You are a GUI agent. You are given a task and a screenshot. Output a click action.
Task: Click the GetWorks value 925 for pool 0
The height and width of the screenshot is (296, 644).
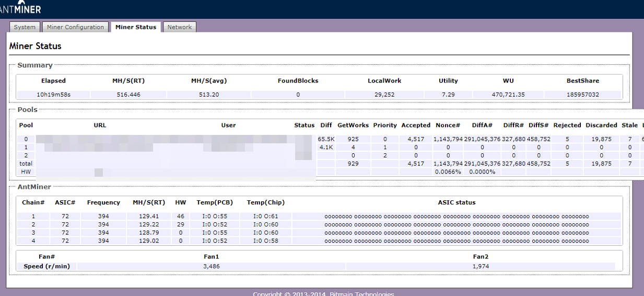click(x=353, y=140)
